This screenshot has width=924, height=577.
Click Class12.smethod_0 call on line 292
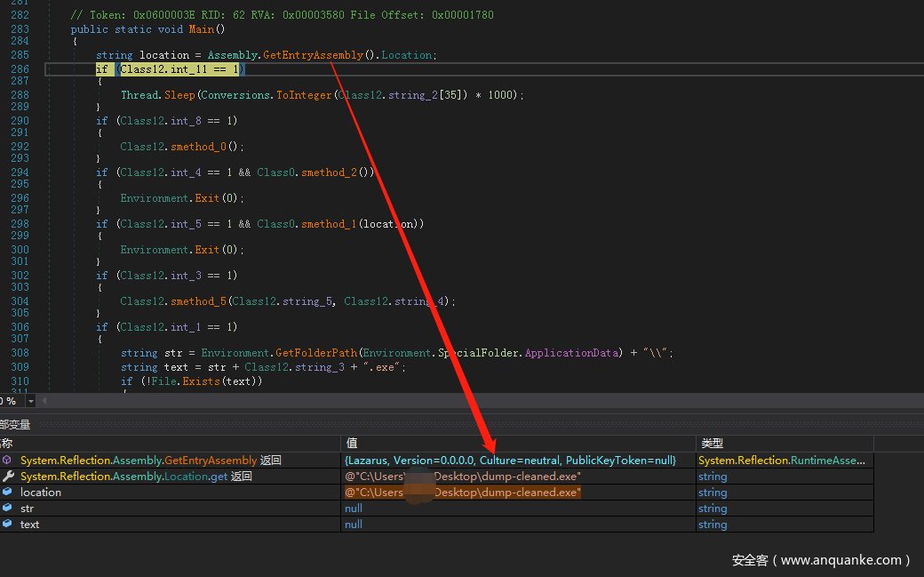173,147
